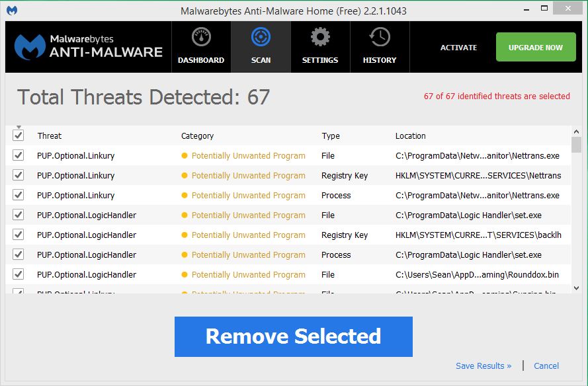Click the Cancel link
588x386 pixels.
[x=546, y=366]
